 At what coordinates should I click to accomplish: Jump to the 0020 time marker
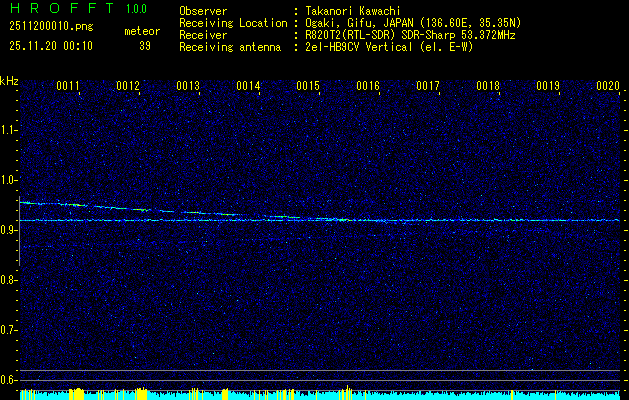point(608,87)
